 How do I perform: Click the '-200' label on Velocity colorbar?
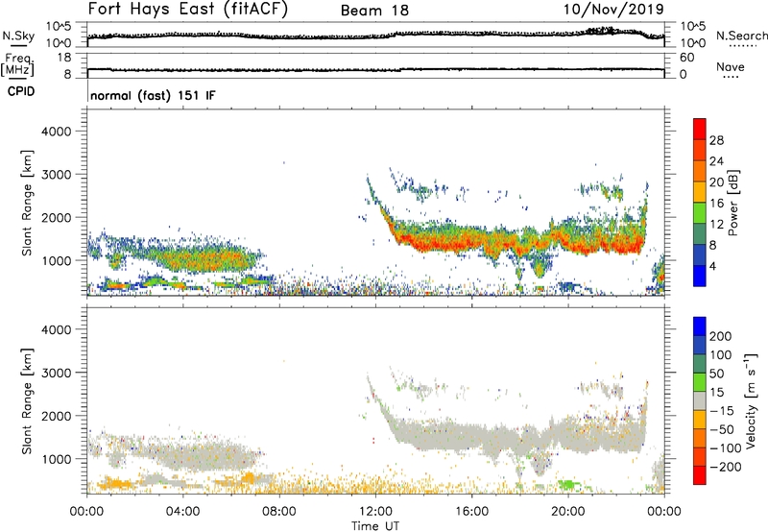pos(726,467)
